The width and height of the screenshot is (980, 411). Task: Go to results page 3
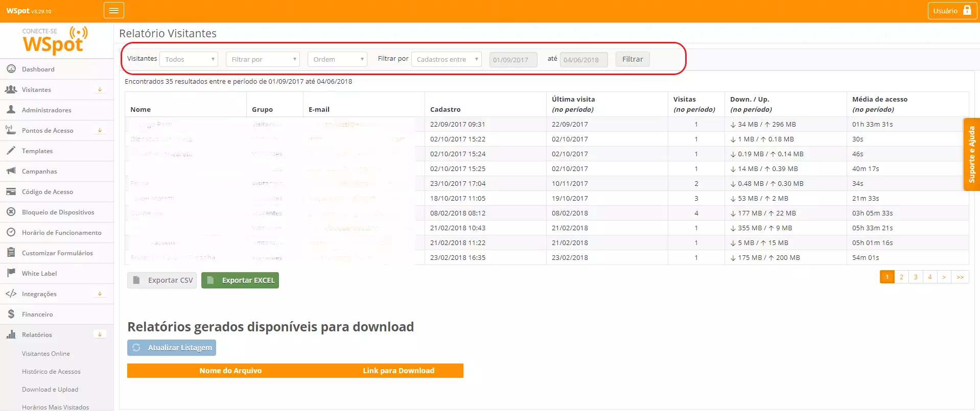tap(916, 277)
